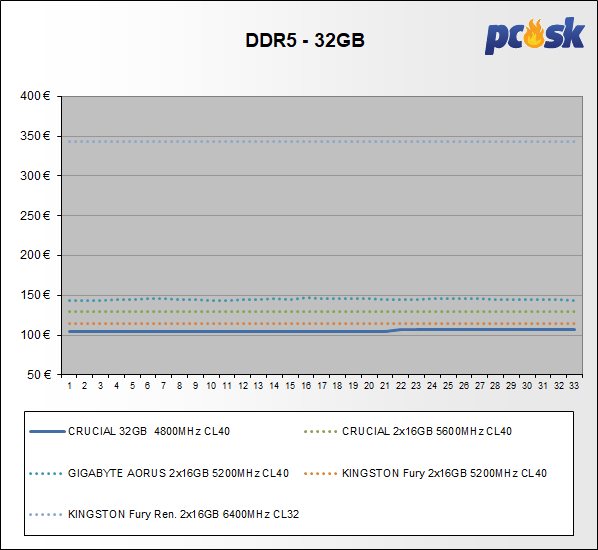
Task: Click the teal dotted GIGABYTE AORUS legend marker
Action: click(x=46, y=474)
